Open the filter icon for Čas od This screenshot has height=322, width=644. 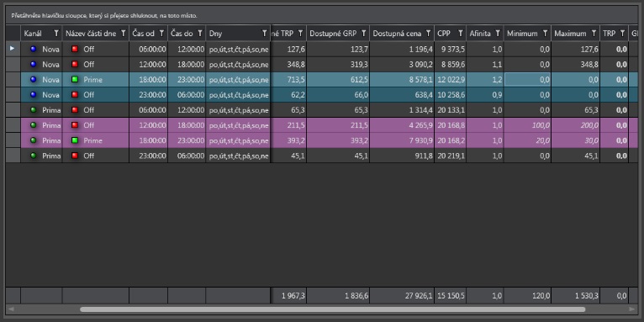pos(161,34)
